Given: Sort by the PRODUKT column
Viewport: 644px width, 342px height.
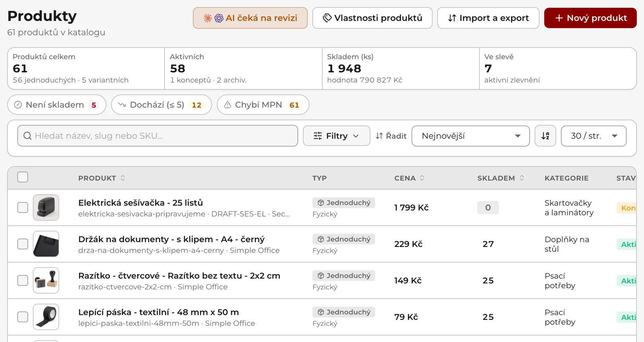Looking at the screenshot, I should pyautogui.click(x=101, y=178).
